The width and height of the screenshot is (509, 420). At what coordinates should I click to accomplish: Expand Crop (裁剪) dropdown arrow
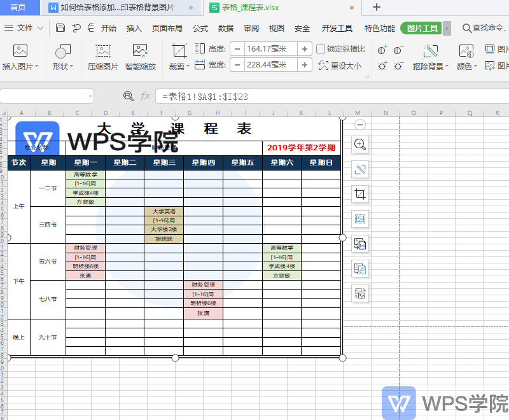tap(188, 67)
